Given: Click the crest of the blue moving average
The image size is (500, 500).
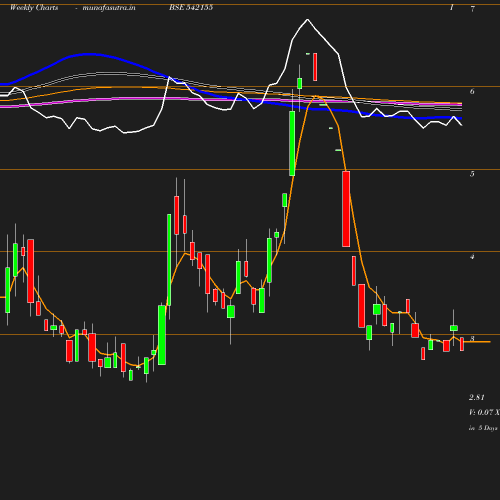Looking at the screenshot, I should point(88,54).
